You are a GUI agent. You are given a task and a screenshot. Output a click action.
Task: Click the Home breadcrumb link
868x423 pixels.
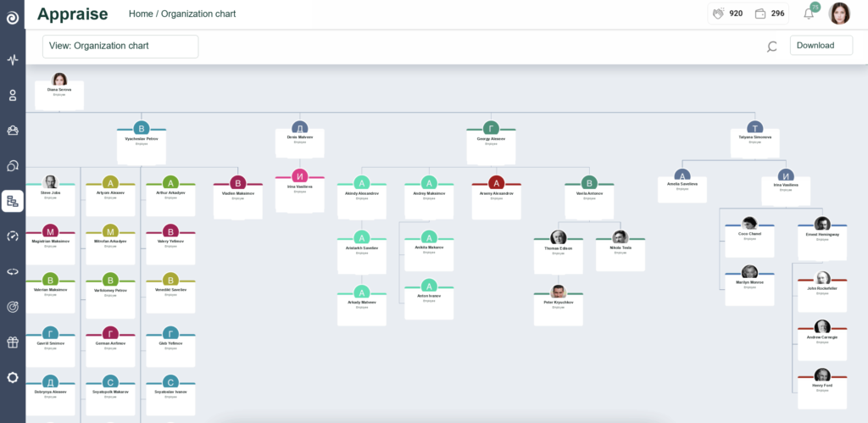[x=141, y=14]
